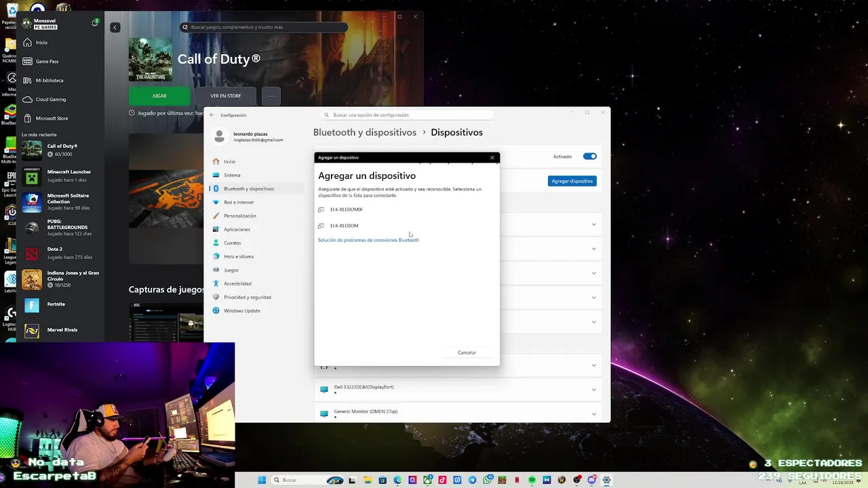This screenshot has width=868, height=488.
Task: Open Hora e idioma settings
Action: [256, 256]
